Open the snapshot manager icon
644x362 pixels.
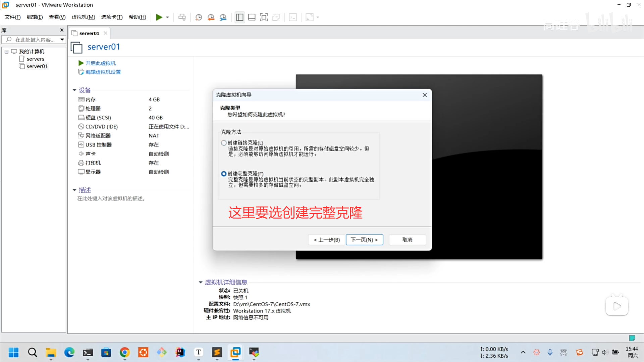click(223, 17)
